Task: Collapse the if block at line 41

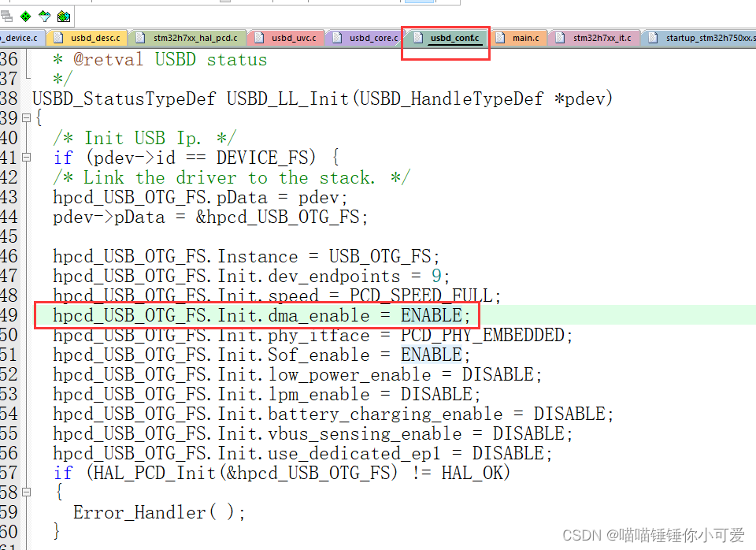Action: (27, 158)
